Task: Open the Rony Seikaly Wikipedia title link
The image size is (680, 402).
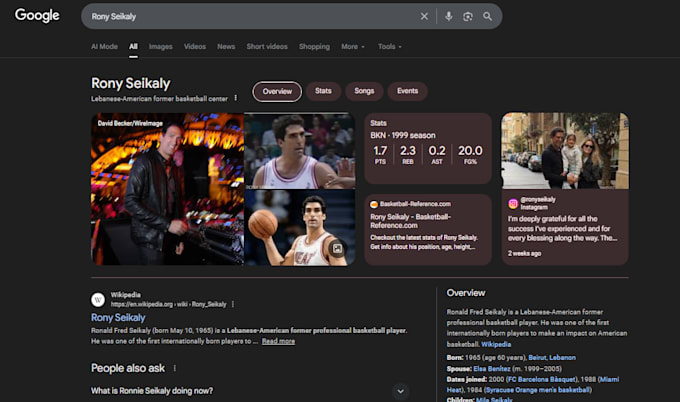Action: [x=118, y=318]
